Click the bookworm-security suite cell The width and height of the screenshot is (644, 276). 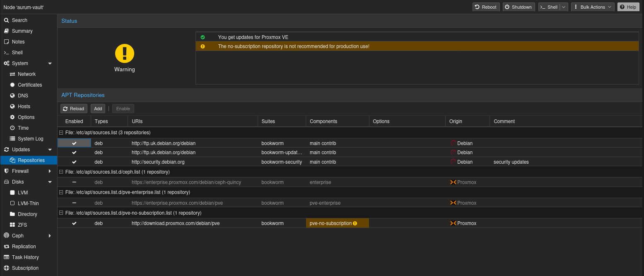tap(282, 162)
